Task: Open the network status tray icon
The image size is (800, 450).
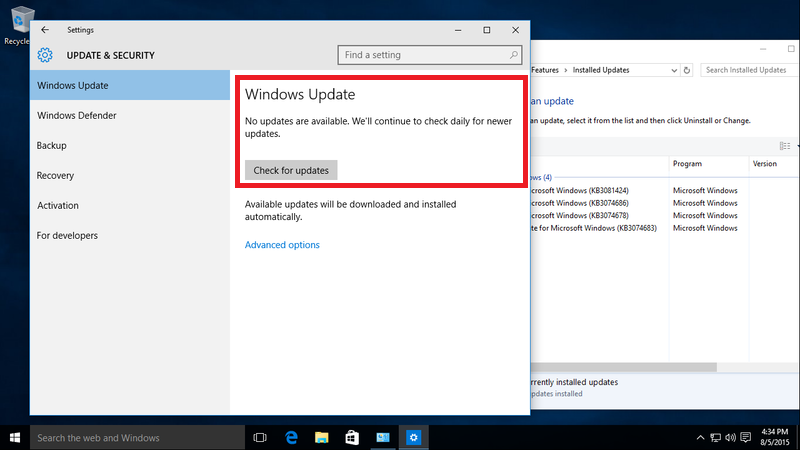Action: pyautogui.click(x=715, y=438)
